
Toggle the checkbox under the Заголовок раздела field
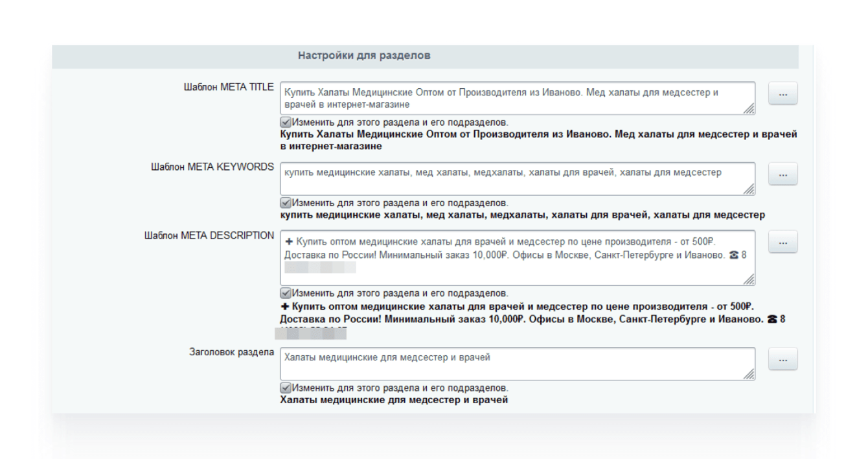click(x=285, y=387)
